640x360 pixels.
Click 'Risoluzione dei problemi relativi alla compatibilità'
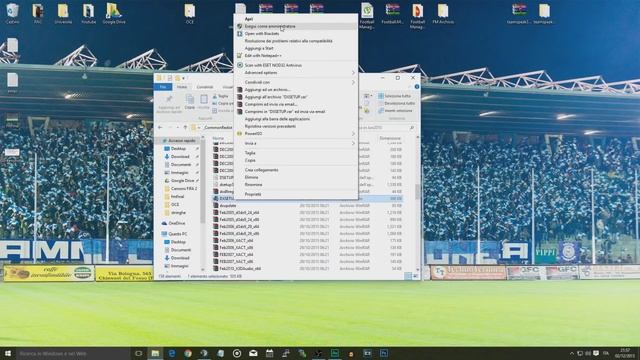[288, 41]
